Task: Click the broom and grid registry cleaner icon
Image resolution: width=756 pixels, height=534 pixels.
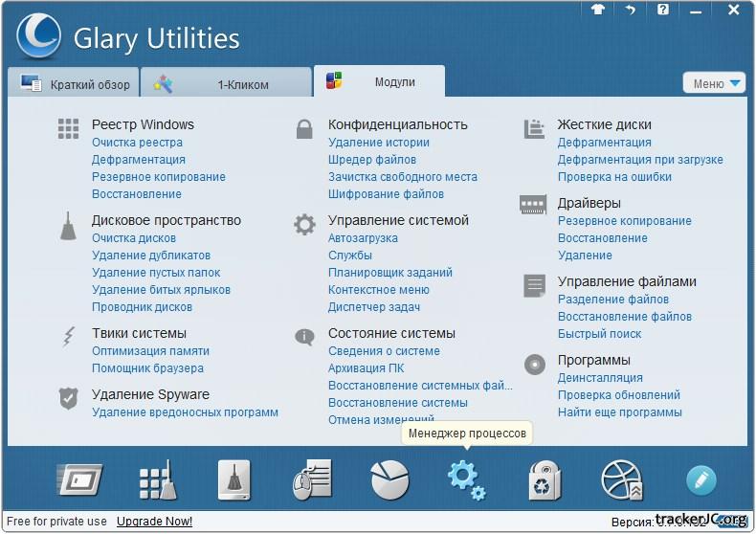Action: [158, 480]
